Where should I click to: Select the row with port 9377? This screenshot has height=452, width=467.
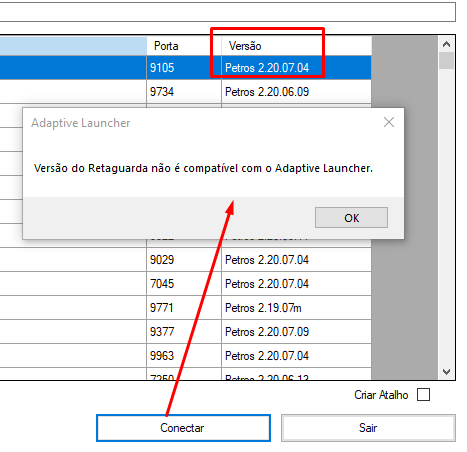[186, 332]
